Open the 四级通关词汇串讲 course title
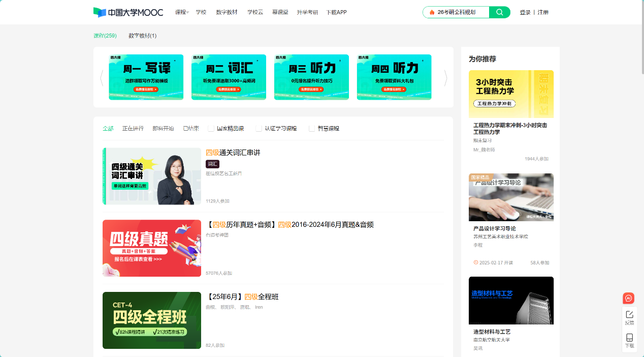Viewport: 644px width, 357px height. pos(233,153)
